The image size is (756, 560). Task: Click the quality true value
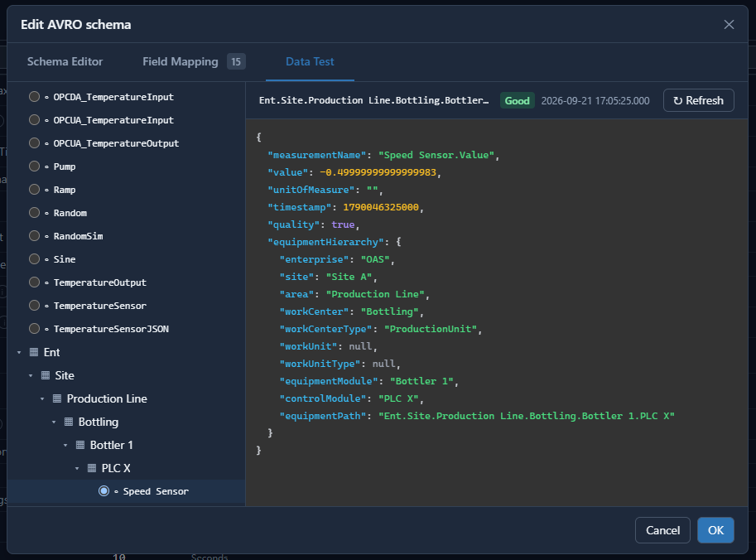pyautogui.click(x=343, y=224)
